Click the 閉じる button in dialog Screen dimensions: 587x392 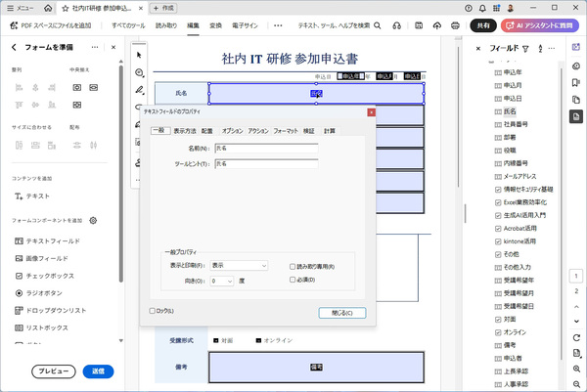pos(342,313)
